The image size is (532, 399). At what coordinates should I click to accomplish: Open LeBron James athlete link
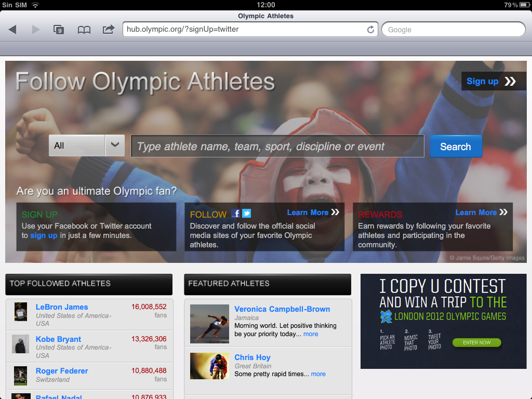point(62,307)
